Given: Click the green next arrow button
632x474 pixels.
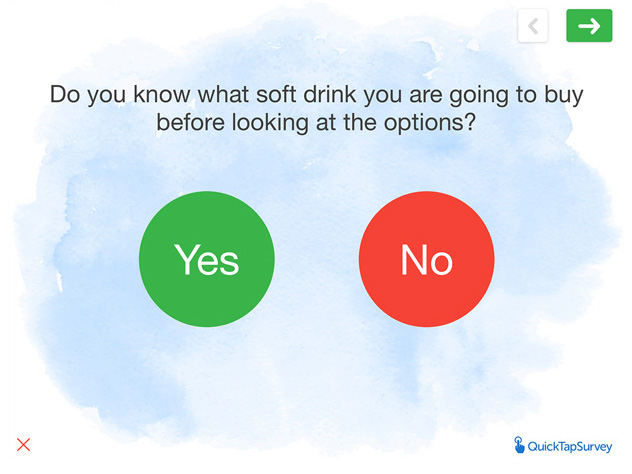Looking at the screenshot, I should pyautogui.click(x=589, y=26).
